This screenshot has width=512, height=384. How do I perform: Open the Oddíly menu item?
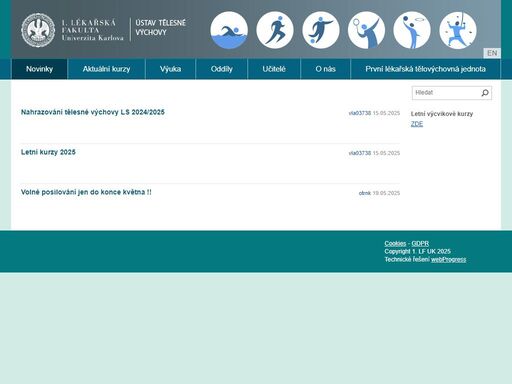(221, 69)
